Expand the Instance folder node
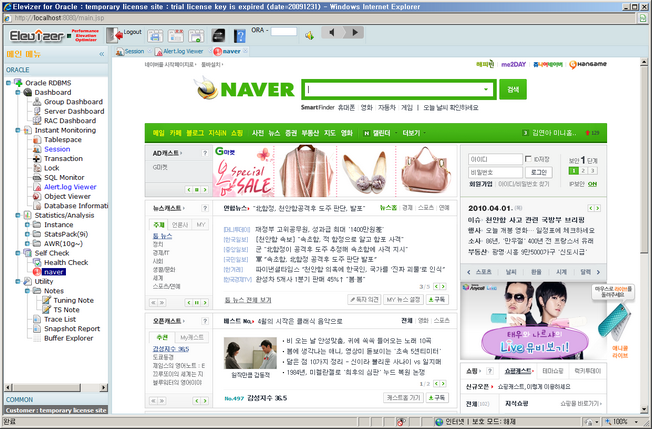 click(x=27, y=224)
